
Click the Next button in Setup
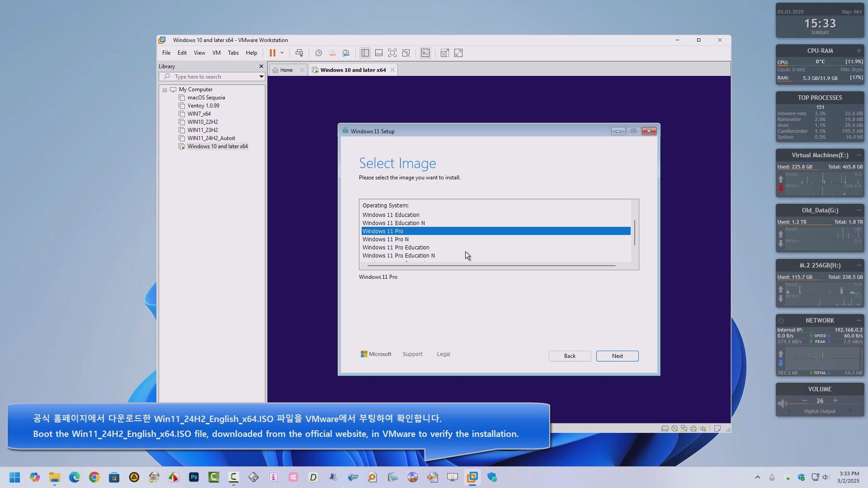[x=617, y=356]
